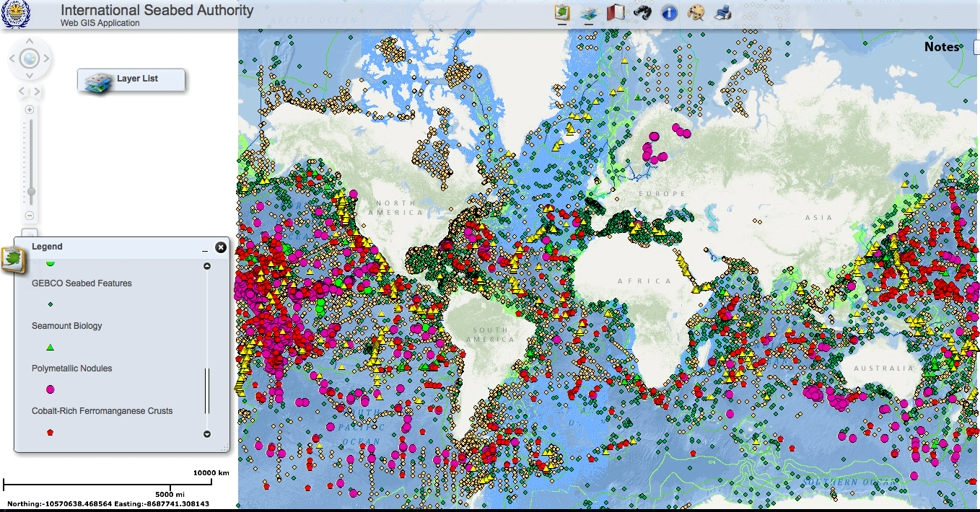Open the binoculars Search tool

point(642,12)
